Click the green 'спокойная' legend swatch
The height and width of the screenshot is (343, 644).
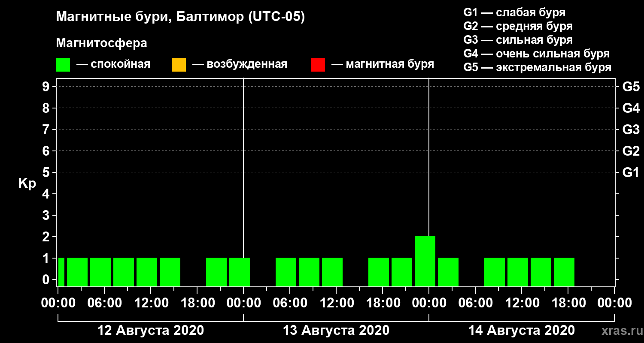[63, 65]
